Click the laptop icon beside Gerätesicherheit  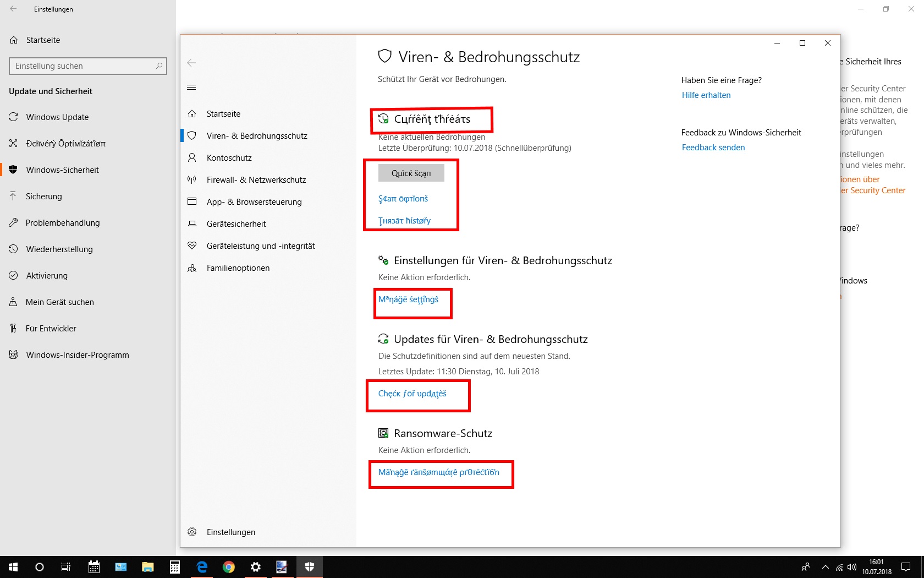pos(192,223)
